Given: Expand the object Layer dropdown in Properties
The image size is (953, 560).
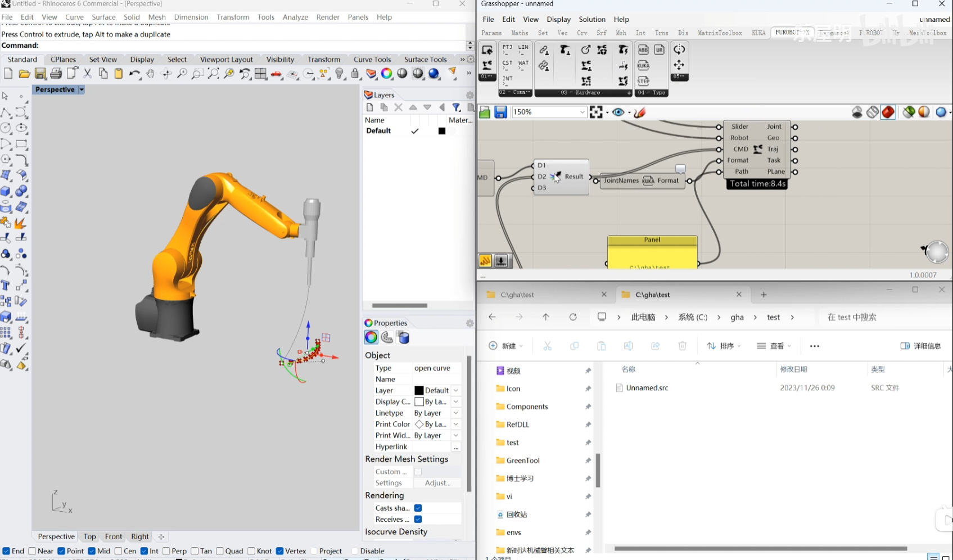Looking at the screenshot, I should [456, 390].
